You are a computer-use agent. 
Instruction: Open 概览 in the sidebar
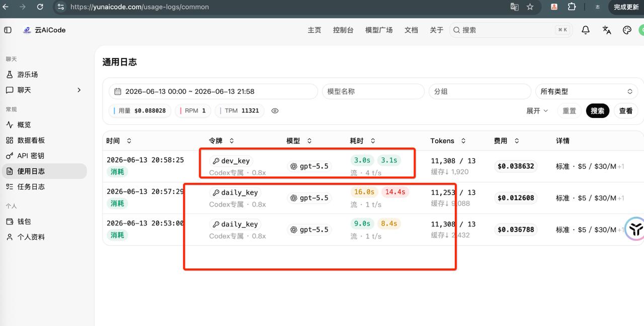[x=44, y=125]
